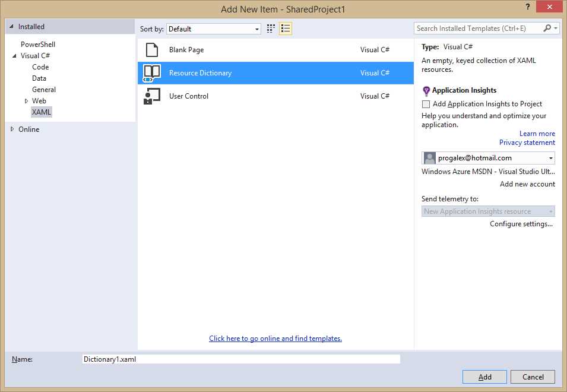Toggle the medium icons list view

[x=286, y=28]
